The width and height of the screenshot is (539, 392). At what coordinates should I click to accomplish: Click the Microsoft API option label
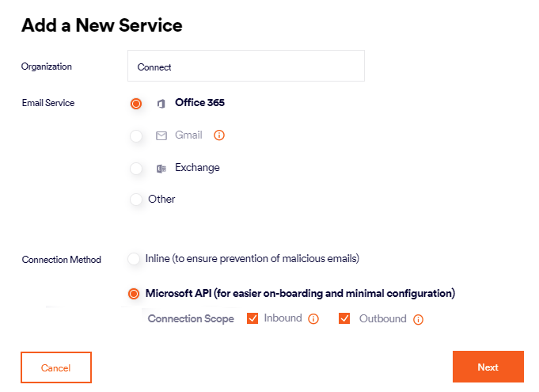tap(300, 294)
